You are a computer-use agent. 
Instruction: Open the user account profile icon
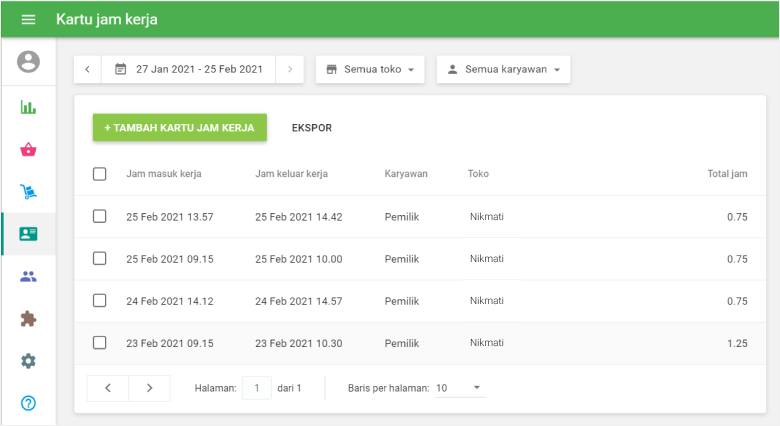tap(28, 62)
